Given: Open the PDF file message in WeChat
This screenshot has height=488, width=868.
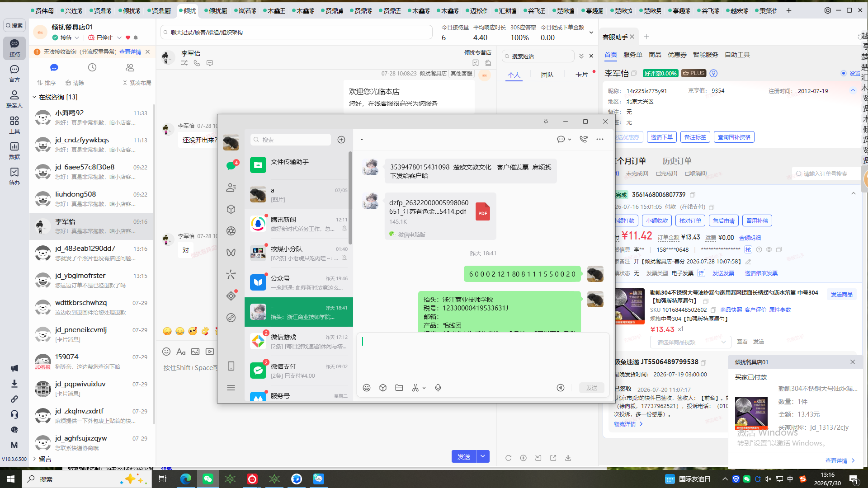Looking at the screenshot, I should 440,216.
